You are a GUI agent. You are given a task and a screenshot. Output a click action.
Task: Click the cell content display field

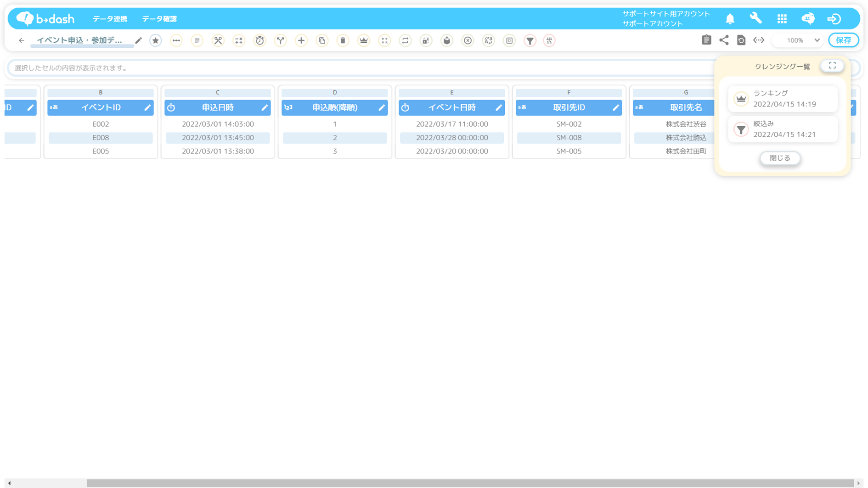point(361,68)
